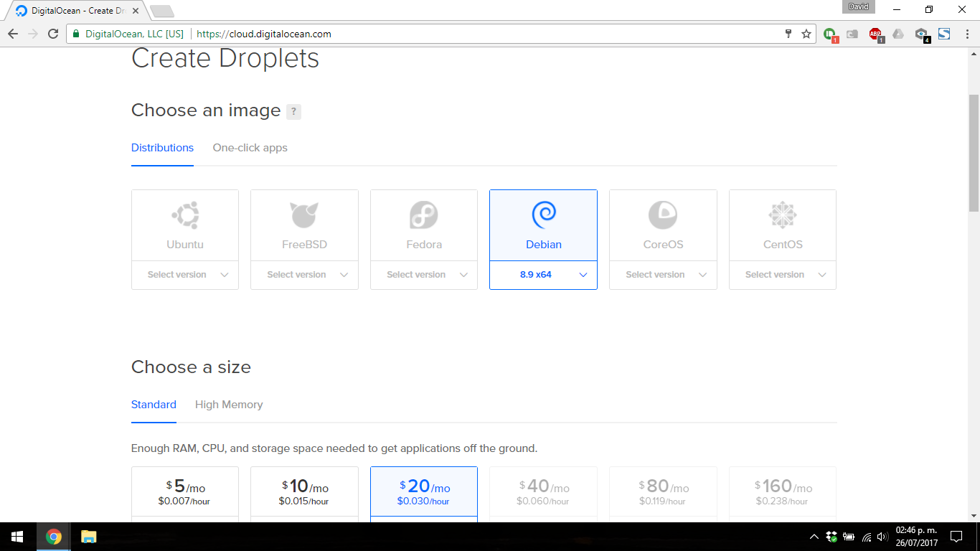Open the Ghostery eye extension icon
This screenshot has width=980, height=551.
coord(922,34)
